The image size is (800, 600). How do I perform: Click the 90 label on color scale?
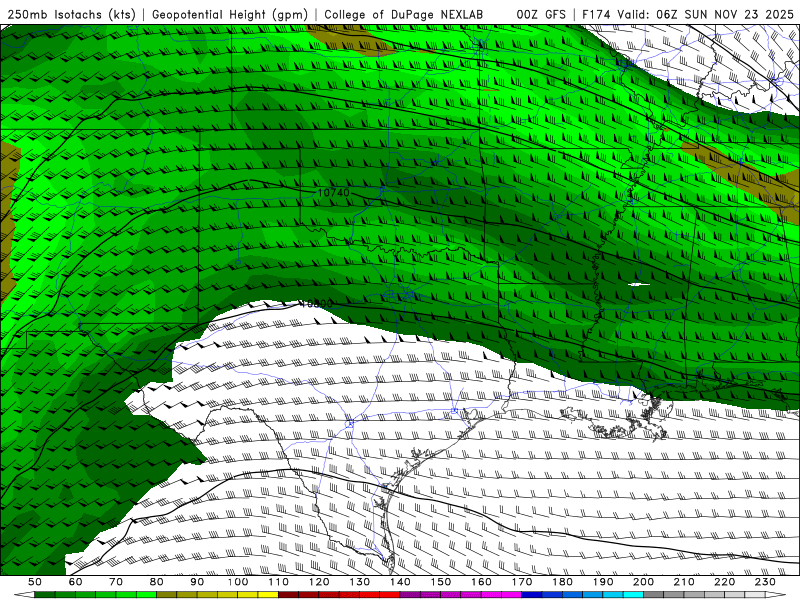coord(197,582)
